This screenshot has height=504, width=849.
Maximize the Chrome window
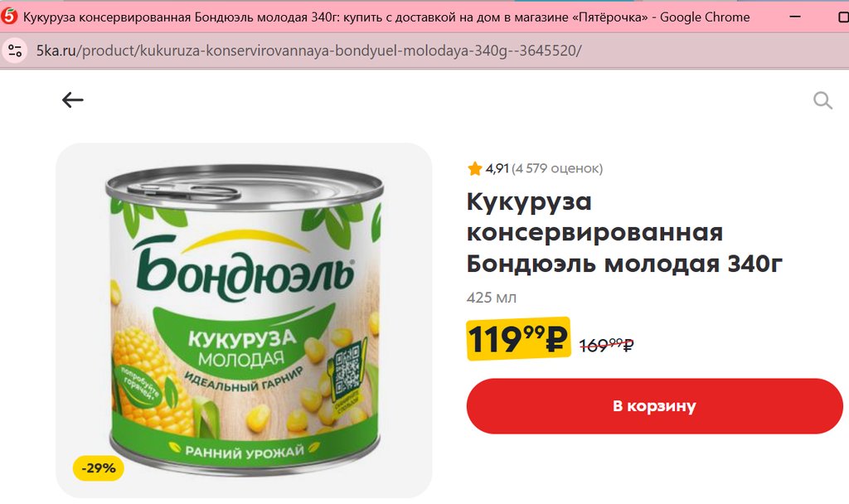point(843,17)
